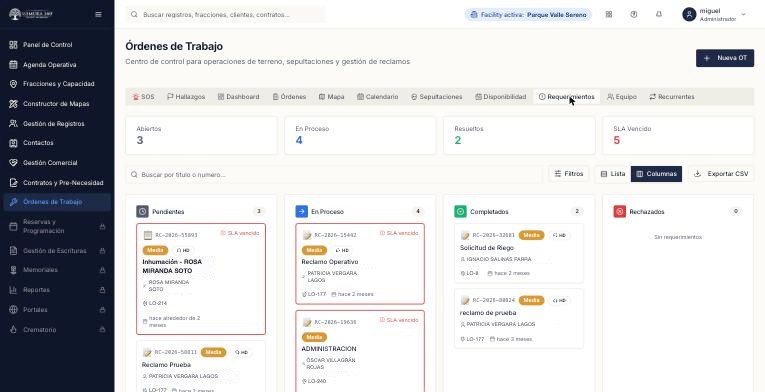Open the ADMINISTRACION requirement card
The image size is (765, 392).
tap(360, 351)
